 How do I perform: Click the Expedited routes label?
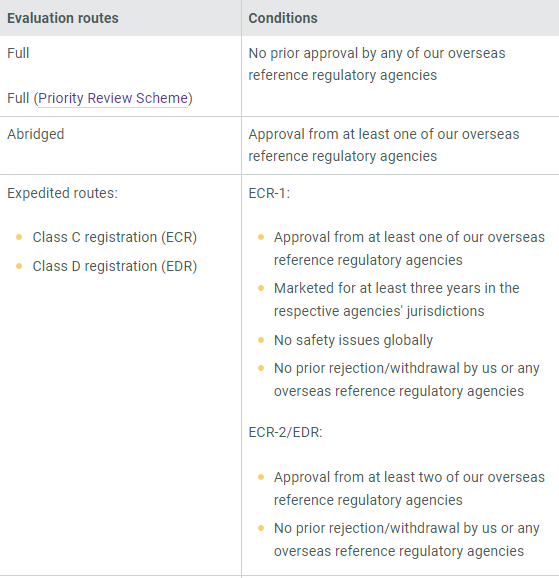pyautogui.click(x=62, y=193)
